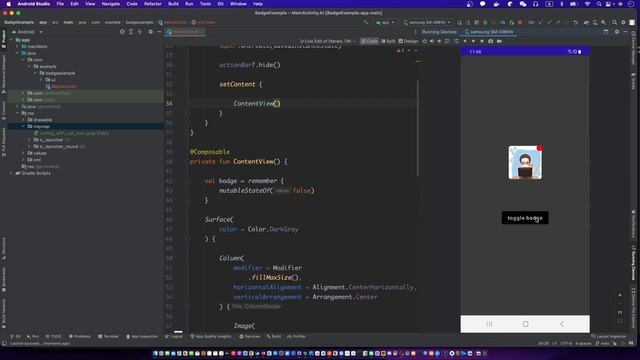Click the editor vertical scrollbar
Screen dimensions: 640x360
tap(418, 129)
